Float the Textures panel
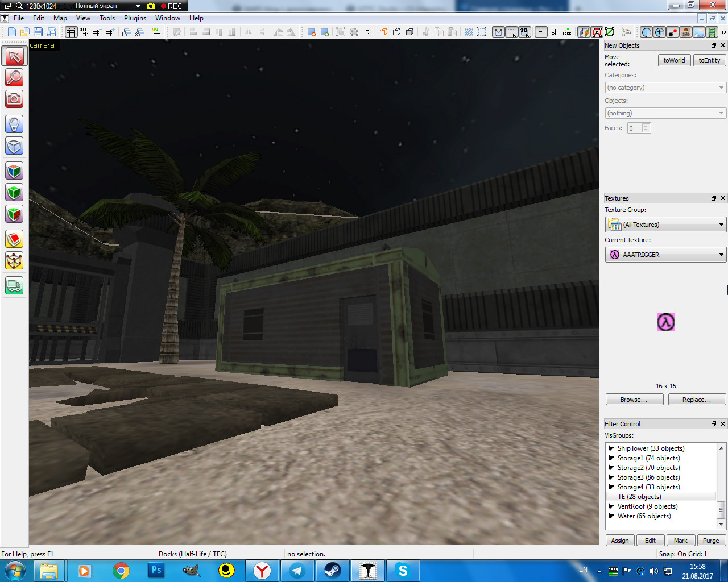The height and width of the screenshot is (582, 728). (x=714, y=198)
